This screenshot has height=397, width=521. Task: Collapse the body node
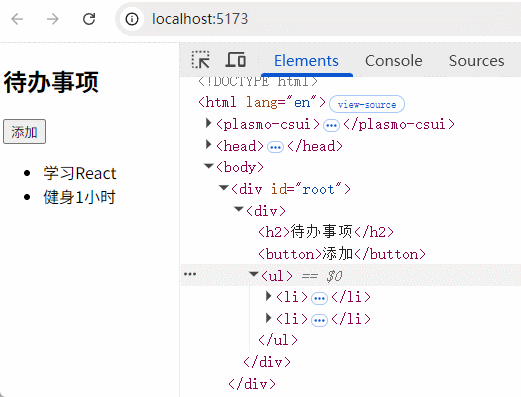tap(209, 166)
